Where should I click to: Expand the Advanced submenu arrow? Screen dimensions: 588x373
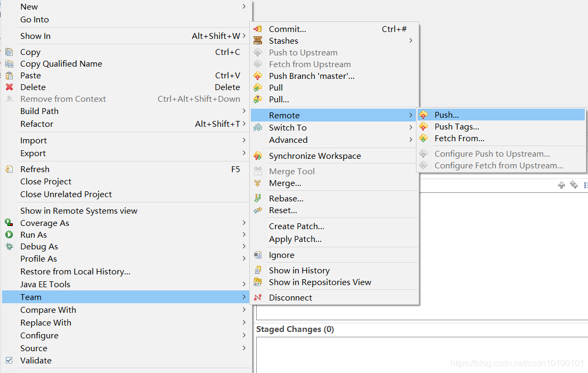411,140
